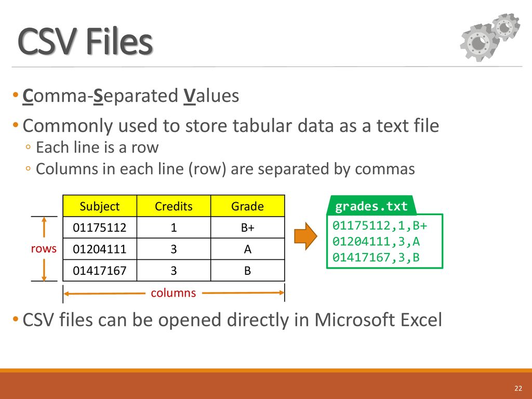Click the orange right-pointing arrow
This screenshot has height=399, width=532.
(305, 236)
